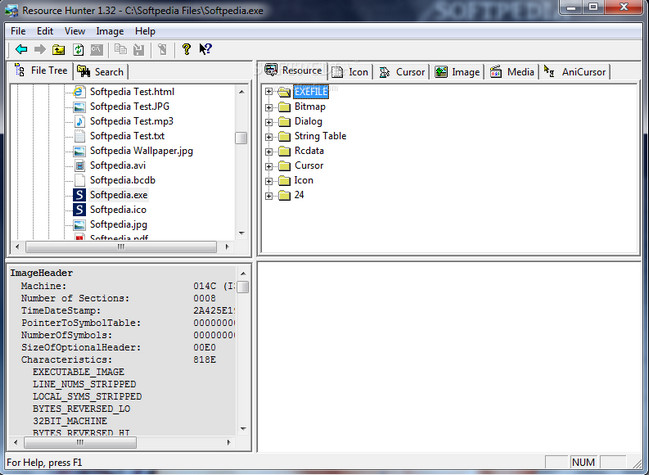Click the up-folder toolbar icon
Viewport: 649px width, 475px height.
(58, 49)
